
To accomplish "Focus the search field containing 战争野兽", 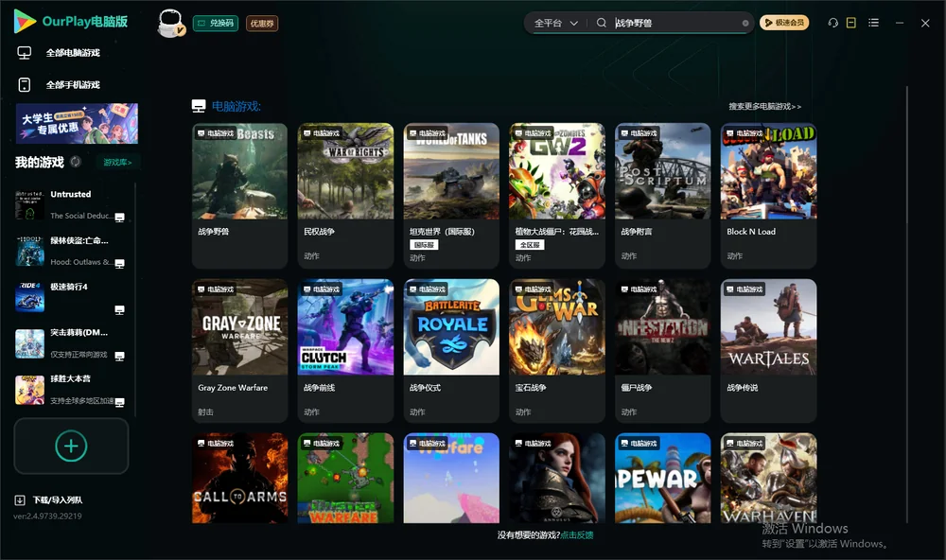I will point(675,23).
